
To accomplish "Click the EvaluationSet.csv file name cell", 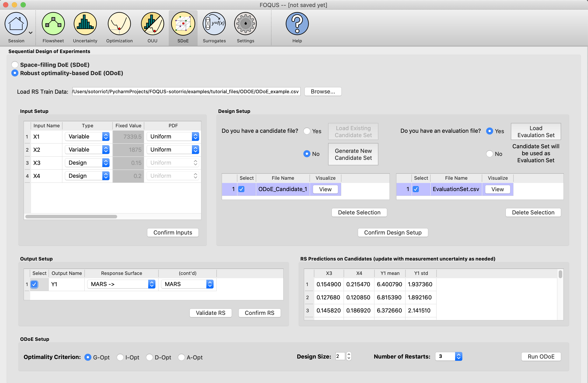I will 456,189.
